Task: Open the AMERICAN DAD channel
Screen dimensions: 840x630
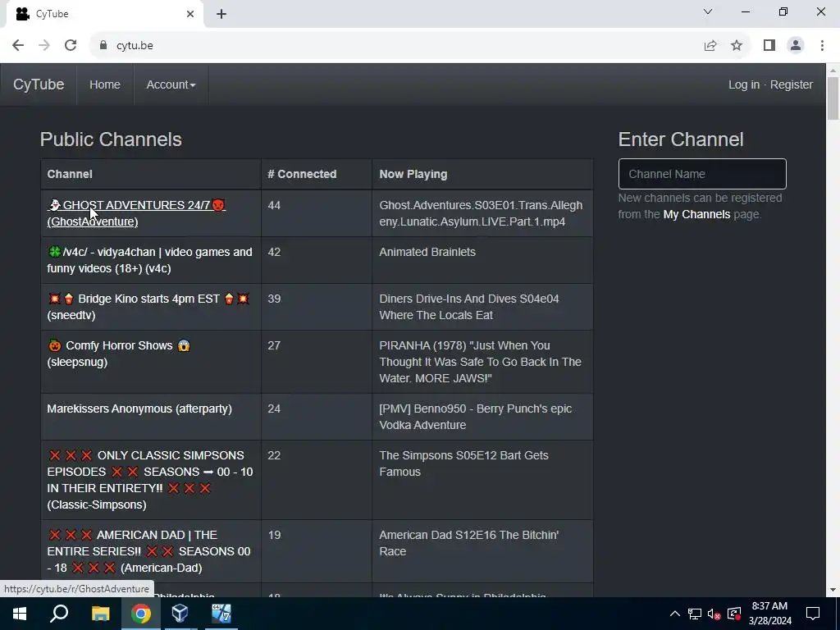Action: [x=149, y=551]
